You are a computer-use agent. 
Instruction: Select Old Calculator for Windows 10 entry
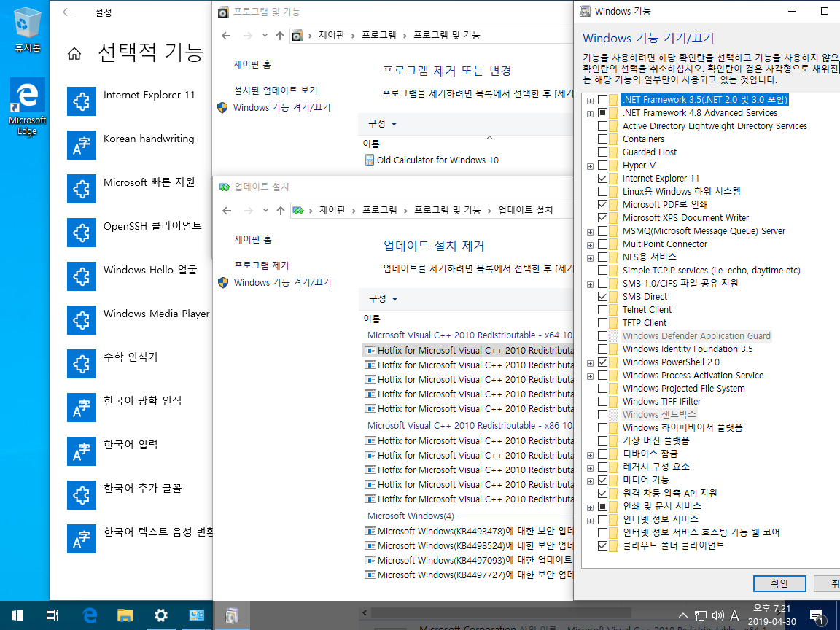[437, 160]
